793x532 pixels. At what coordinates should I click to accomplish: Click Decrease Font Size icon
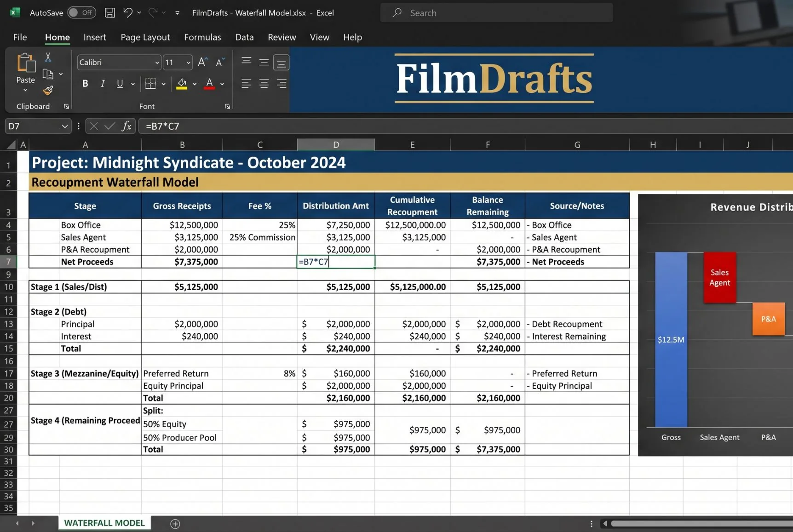point(220,62)
